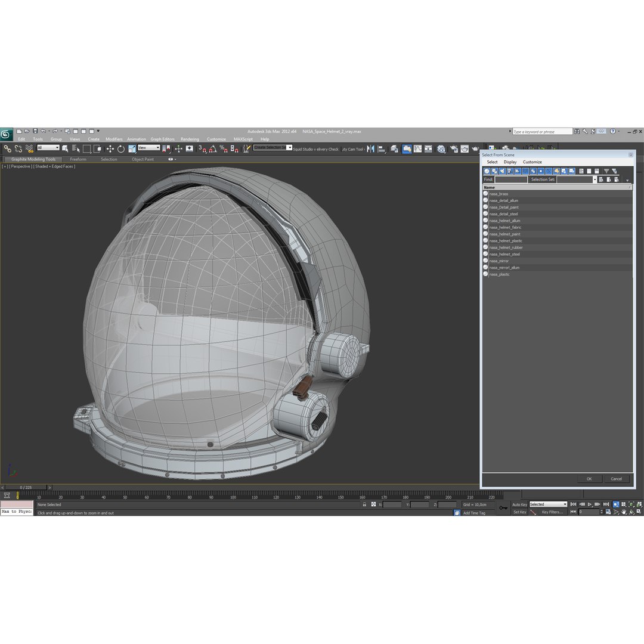Open the Render Setup teapot icon
Image resolution: width=644 pixels, height=644 pixels.
coord(454,148)
